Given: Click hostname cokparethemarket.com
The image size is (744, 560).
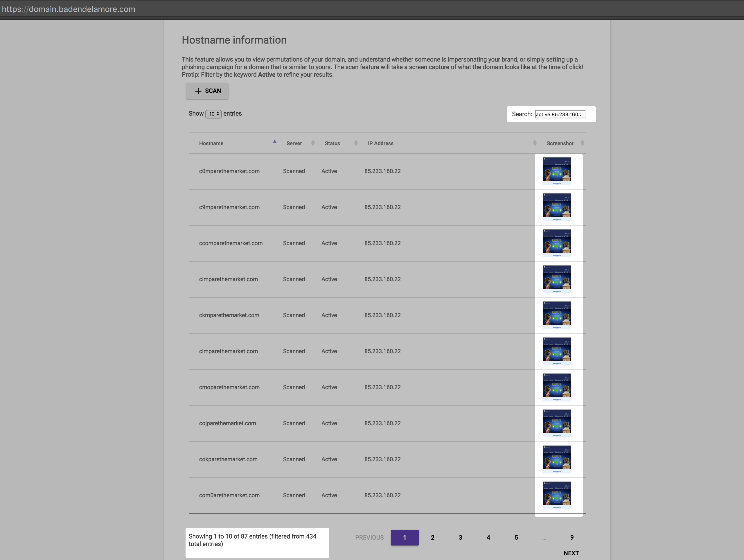Looking at the screenshot, I should point(228,459).
